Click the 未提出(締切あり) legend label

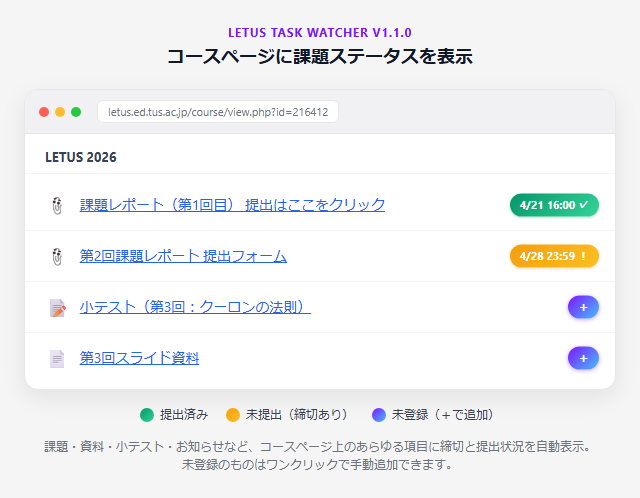(x=299, y=415)
